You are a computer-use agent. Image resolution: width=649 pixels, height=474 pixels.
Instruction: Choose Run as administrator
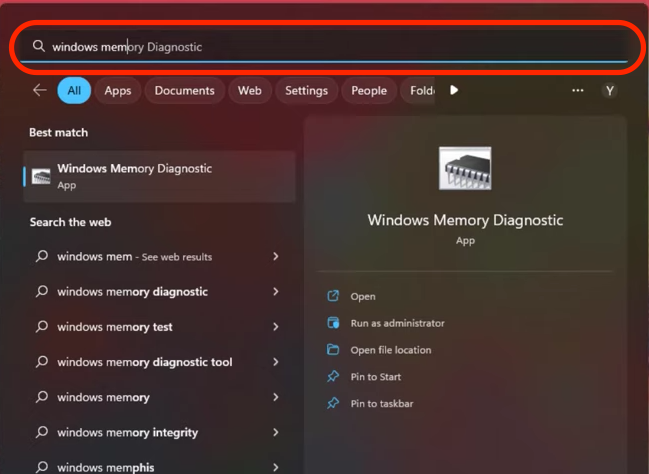coord(397,323)
